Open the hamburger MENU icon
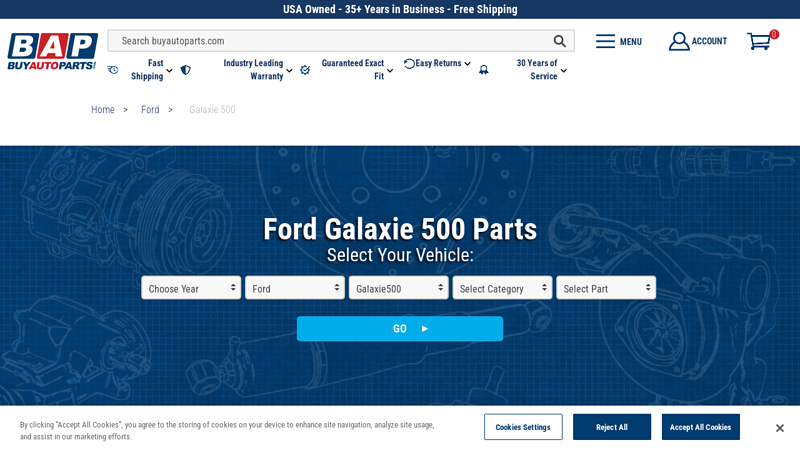800x450 pixels. point(605,41)
